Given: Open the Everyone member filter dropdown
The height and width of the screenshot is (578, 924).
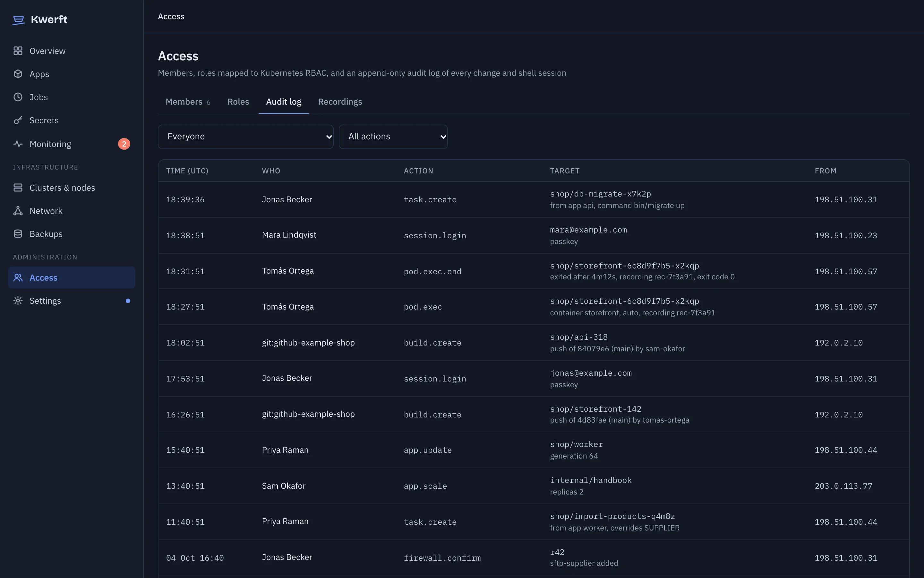Looking at the screenshot, I should point(245,136).
